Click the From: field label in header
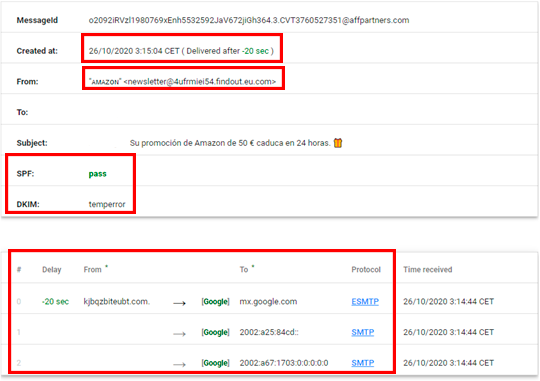The height and width of the screenshot is (381, 540). pos(28,82)
